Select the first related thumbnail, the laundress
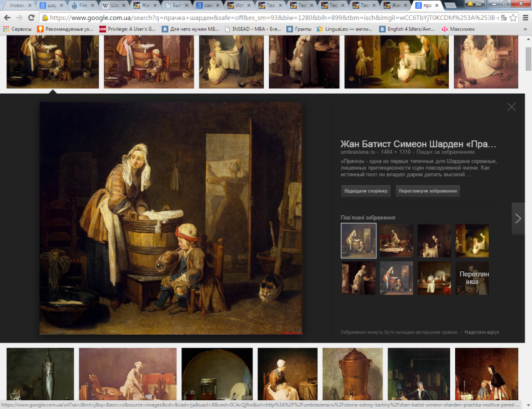Image resolution: width=532 pixels, height=409 pixels. [358, 241]
